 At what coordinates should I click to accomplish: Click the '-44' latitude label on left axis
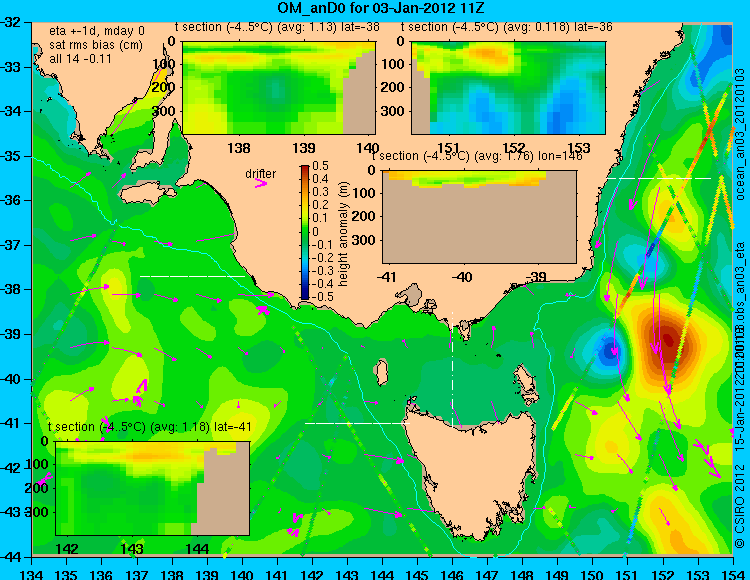pyautogui.click(x=11, y=557)
